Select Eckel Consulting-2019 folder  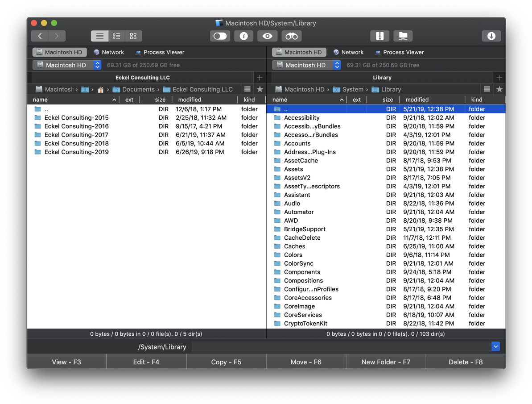[x=147, y=152]
